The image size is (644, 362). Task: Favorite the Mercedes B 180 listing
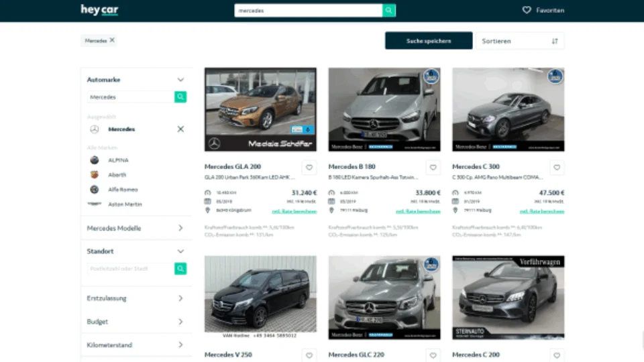433,167
